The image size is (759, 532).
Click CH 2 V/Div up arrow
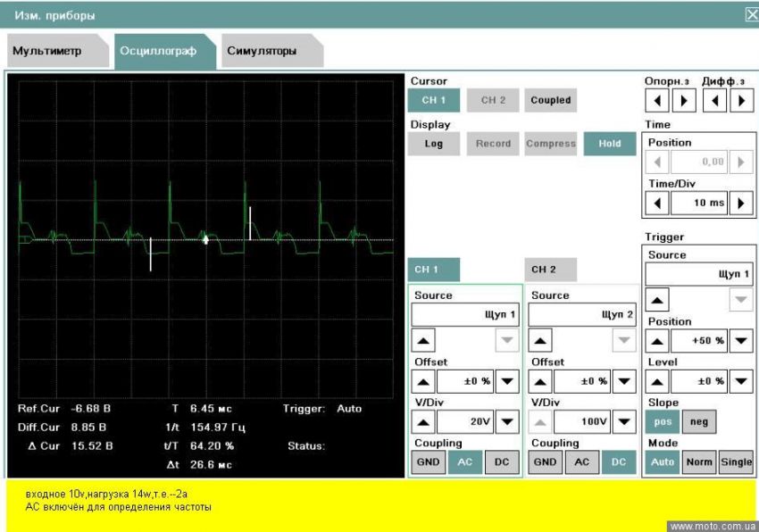click(539, 422)
